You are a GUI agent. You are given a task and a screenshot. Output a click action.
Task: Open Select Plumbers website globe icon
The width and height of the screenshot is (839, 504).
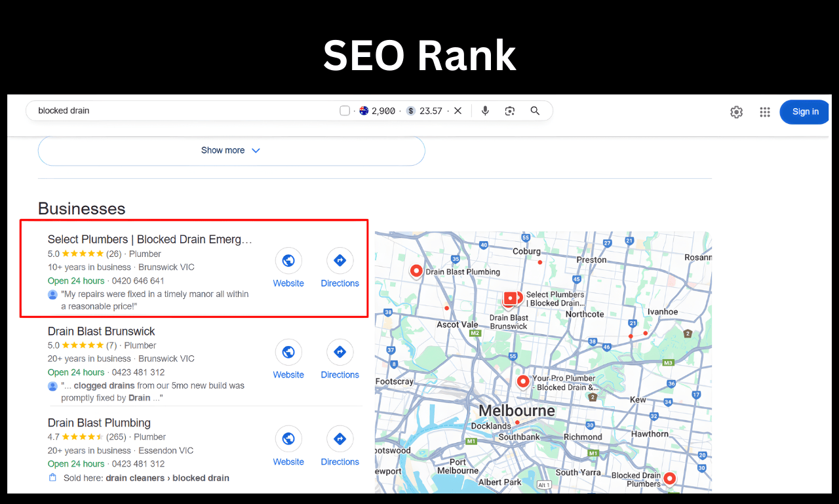coord(288,261)
